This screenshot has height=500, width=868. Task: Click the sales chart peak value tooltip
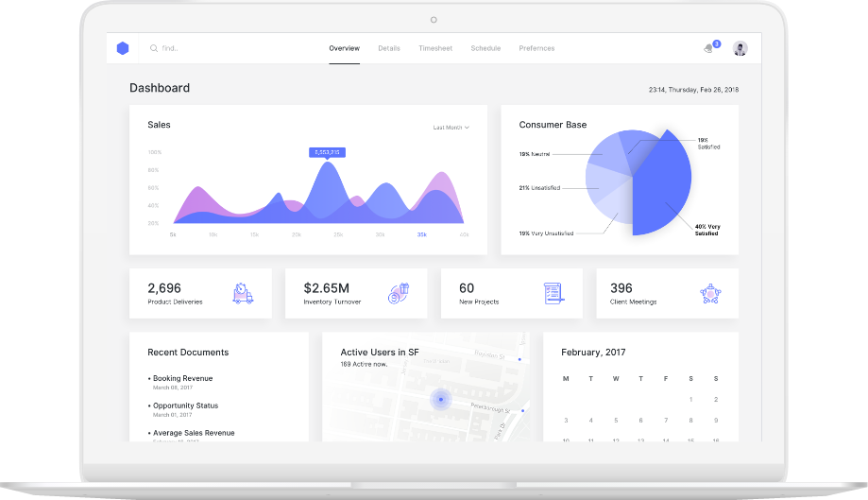tap(327, 151)
